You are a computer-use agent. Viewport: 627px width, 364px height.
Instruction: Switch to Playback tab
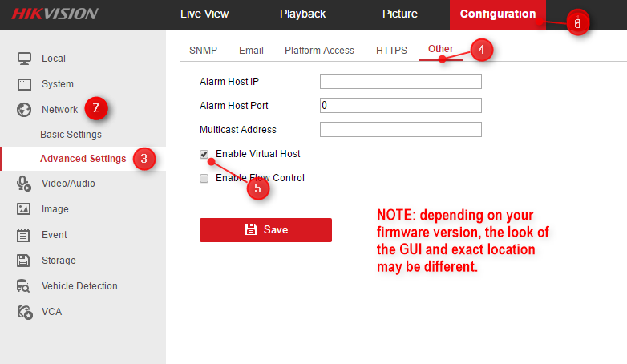[303, 14]
